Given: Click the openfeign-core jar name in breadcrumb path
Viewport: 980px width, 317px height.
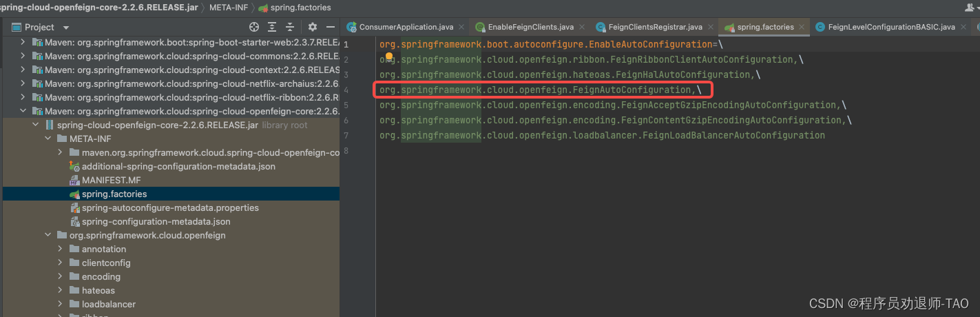Looking at the screenshot, I should (101, 8).
